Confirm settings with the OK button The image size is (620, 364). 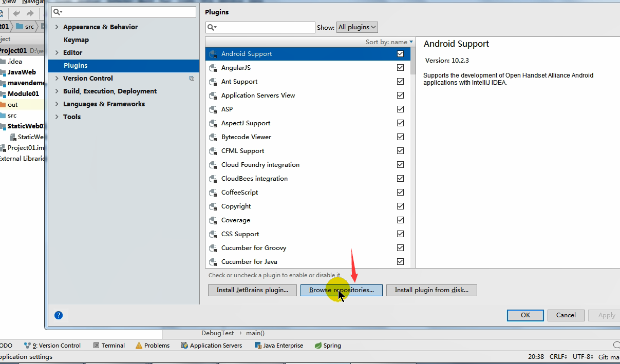click(525, 315)
